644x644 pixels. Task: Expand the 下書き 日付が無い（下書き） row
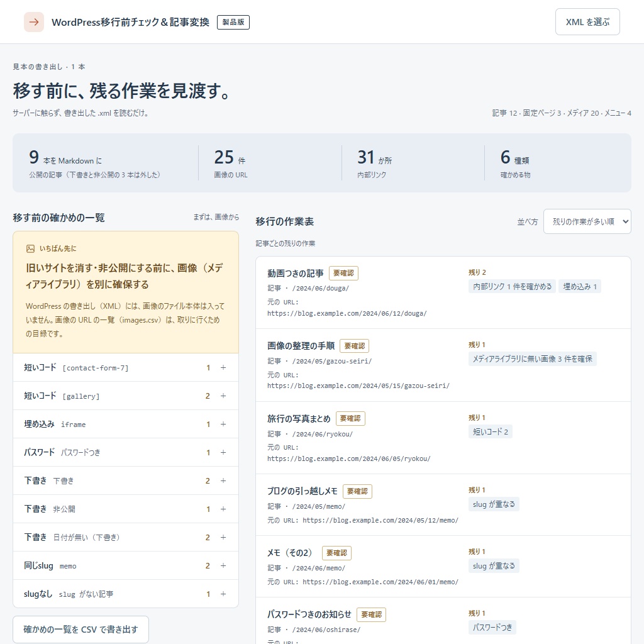[x=126, y=538]
